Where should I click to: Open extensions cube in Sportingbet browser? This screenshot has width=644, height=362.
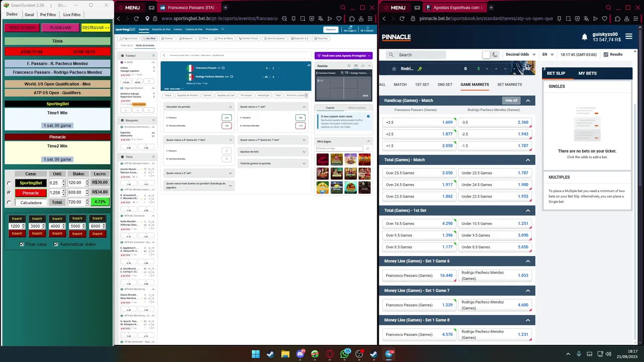[x=351, y=19]
